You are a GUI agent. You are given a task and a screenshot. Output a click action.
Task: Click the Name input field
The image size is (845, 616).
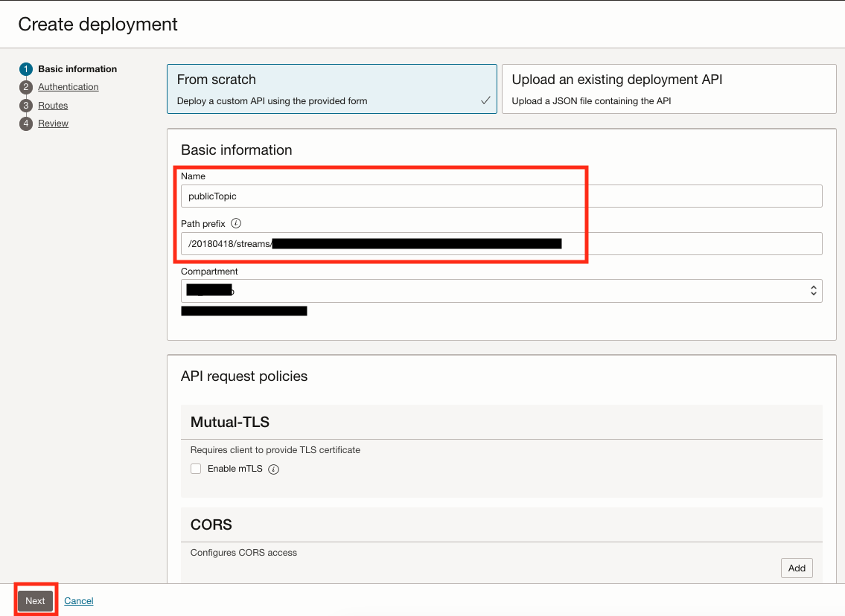pyautogui.click(x=501, y=196)
